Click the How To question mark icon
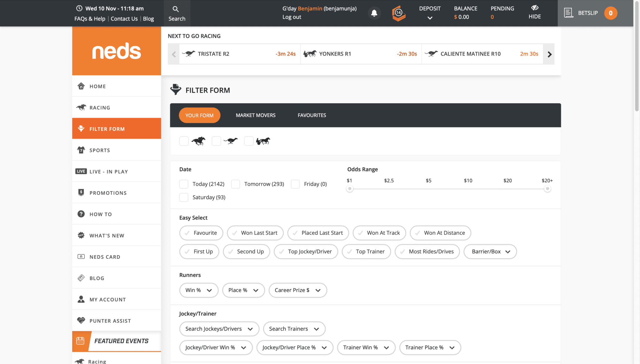 (81, 214)
